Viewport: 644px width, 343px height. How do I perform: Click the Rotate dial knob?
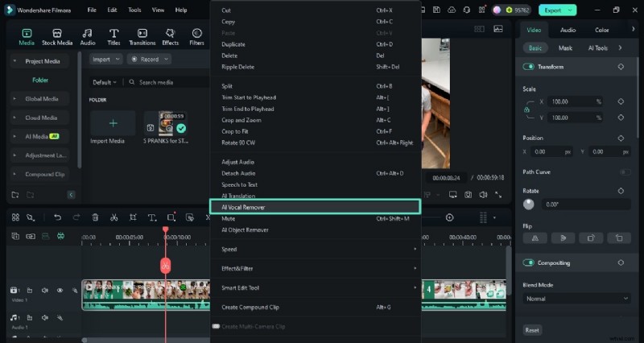coord(529,205)
